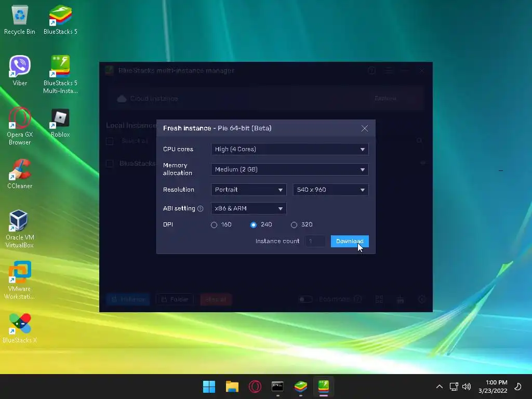Expand the ABI setting x86 & ARM dropdown
Viewport: 532px width, 399px height.
tap(248, 208)
